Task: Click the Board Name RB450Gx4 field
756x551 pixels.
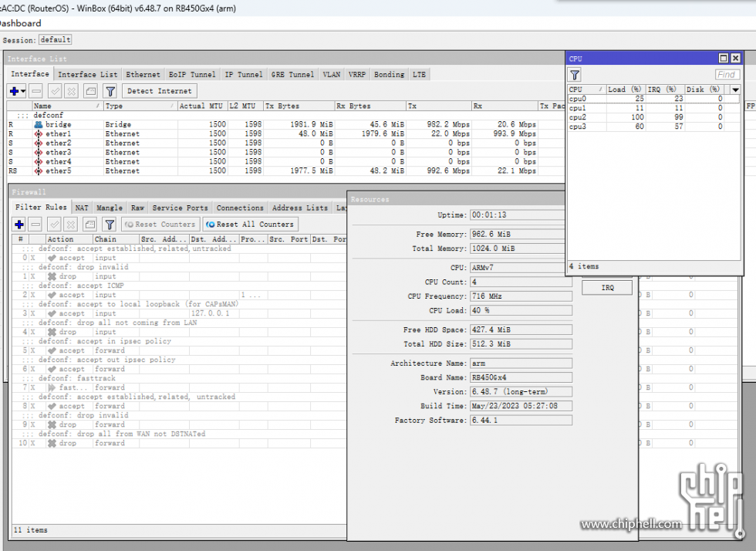Action: click(521, 377)
